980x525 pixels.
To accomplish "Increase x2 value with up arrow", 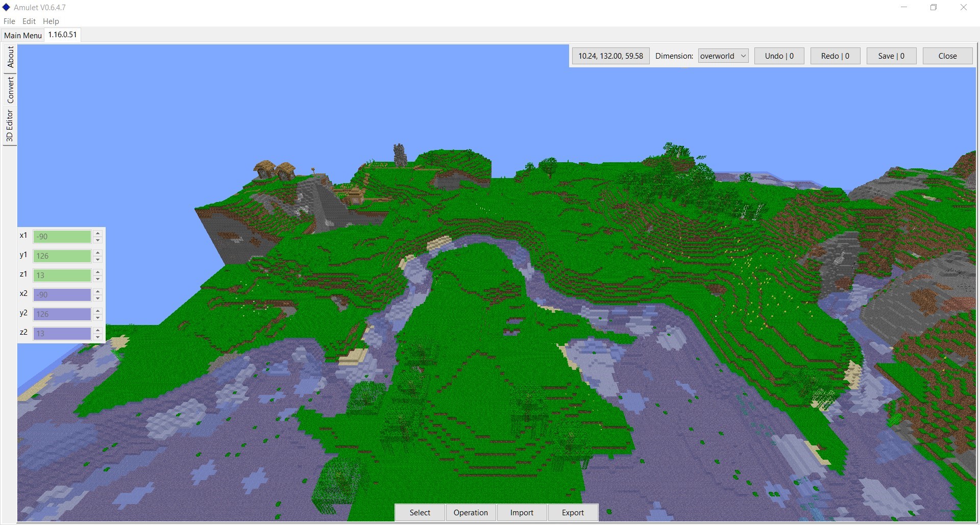I will tap(97, 291).
